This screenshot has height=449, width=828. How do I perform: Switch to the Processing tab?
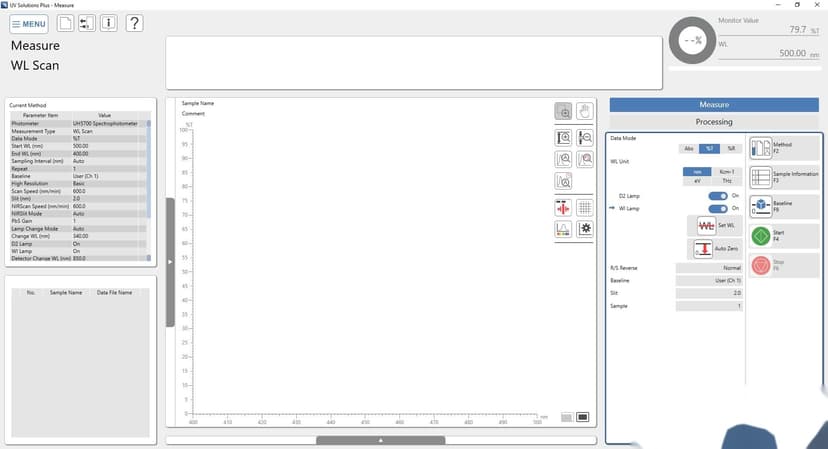[714, 122]
